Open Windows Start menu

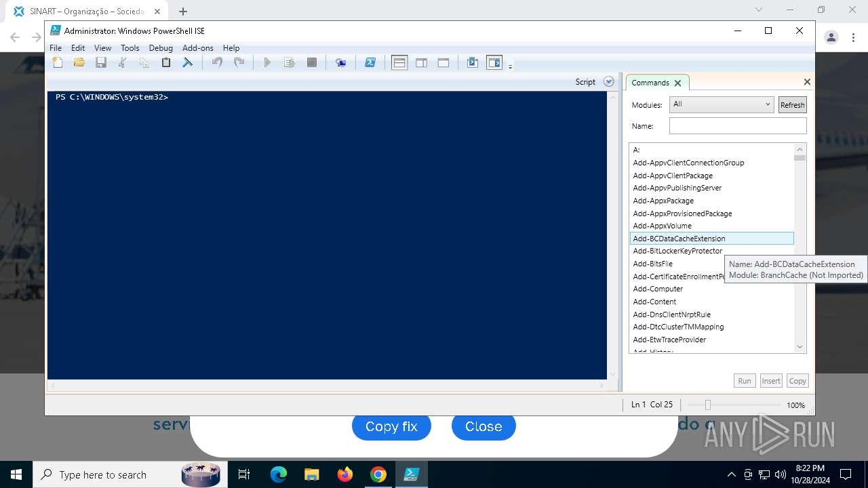(16, 474)
